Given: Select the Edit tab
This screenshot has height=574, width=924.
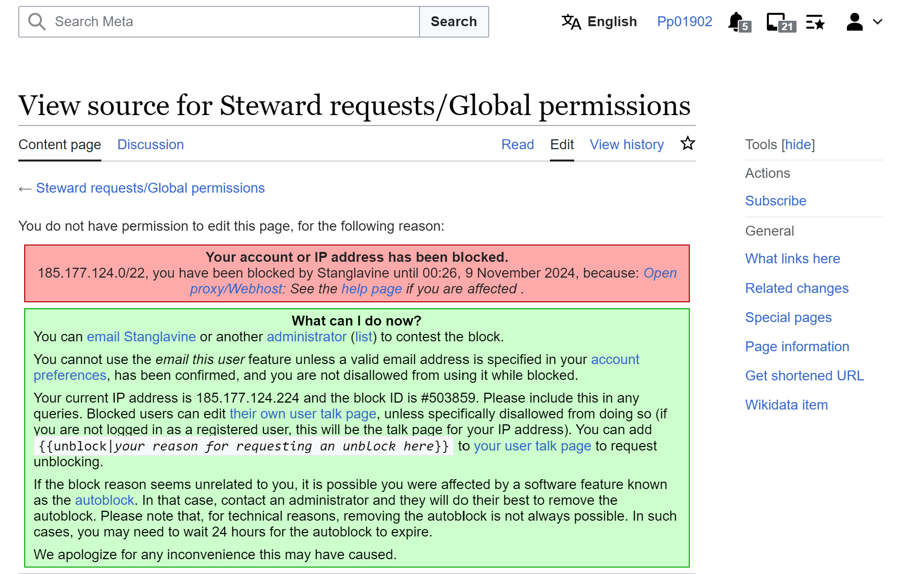Looking at the screenshot, I should (562, 145).
